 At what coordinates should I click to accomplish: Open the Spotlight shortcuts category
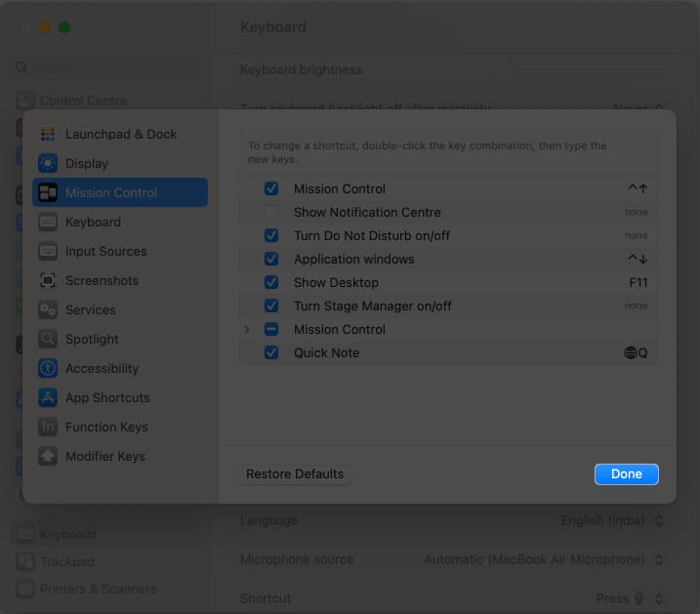click(x=120, y=339)
